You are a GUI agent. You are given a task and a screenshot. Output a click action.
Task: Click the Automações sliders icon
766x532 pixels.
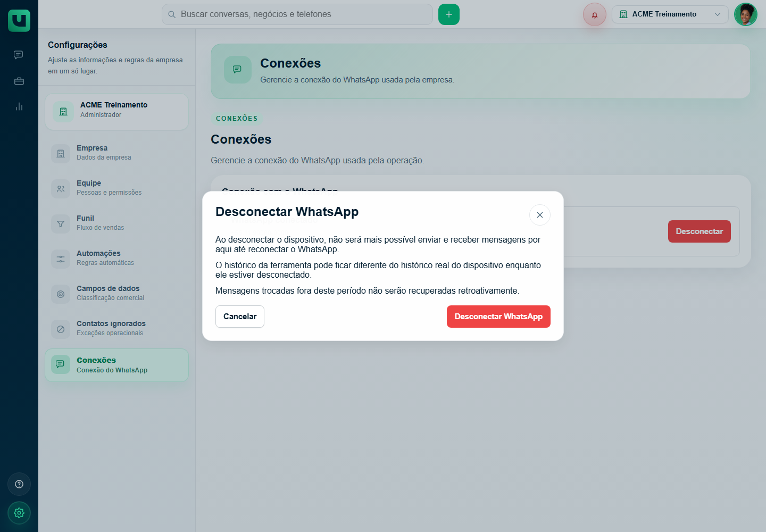(61, 259)
